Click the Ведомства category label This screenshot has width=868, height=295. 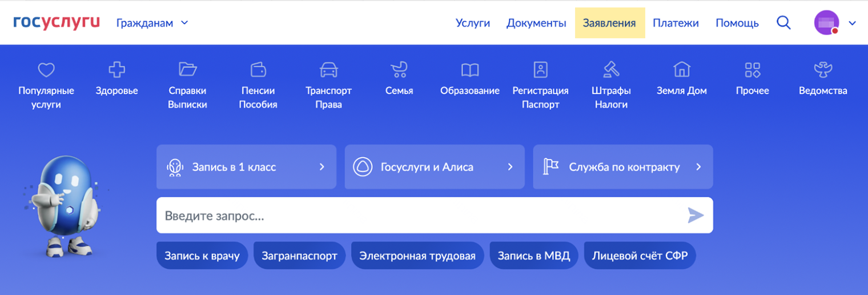823,90
